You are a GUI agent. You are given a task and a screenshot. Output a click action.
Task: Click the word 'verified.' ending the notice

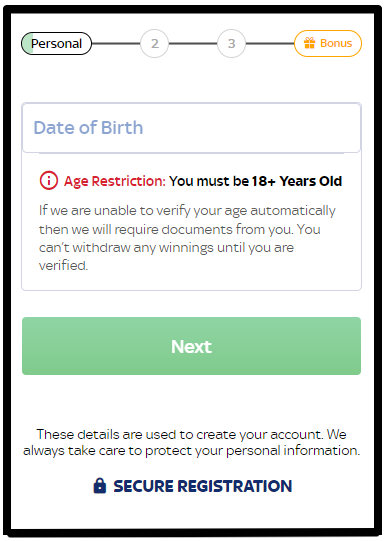(63, 265)
